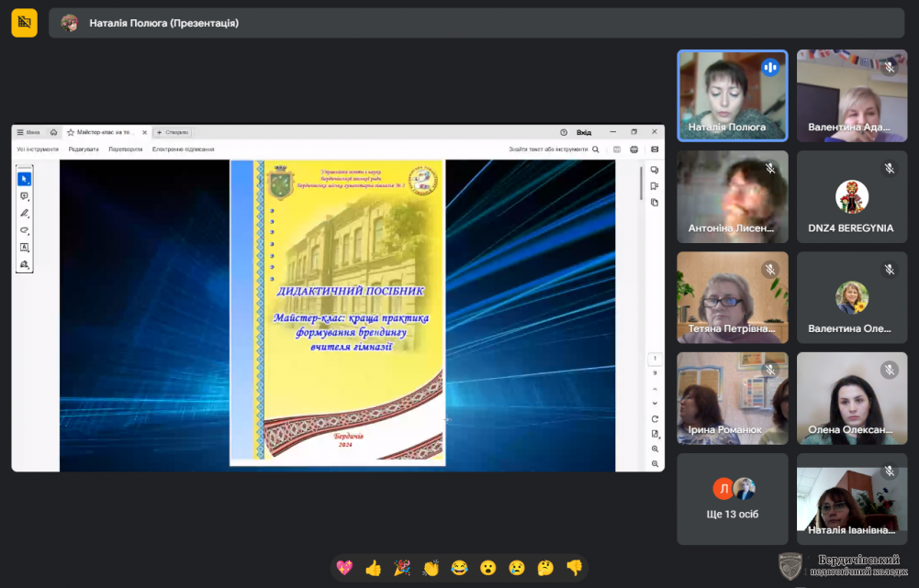This screenshot has width=919, height=588.
Task: Click the vertical scrollbar in PDF viewer
Action: coord(641,183)
